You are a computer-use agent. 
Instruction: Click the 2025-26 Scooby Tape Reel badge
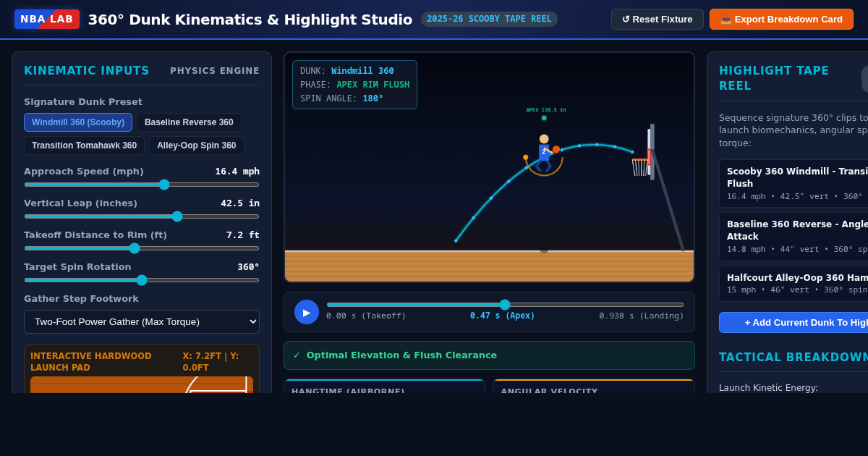489,19
